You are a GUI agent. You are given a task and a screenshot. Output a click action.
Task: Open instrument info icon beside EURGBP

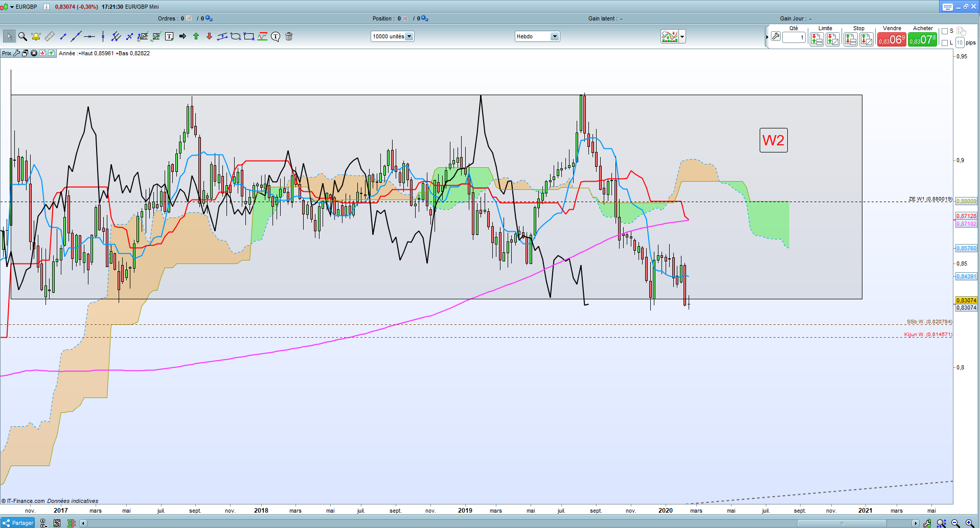point(46,7)
